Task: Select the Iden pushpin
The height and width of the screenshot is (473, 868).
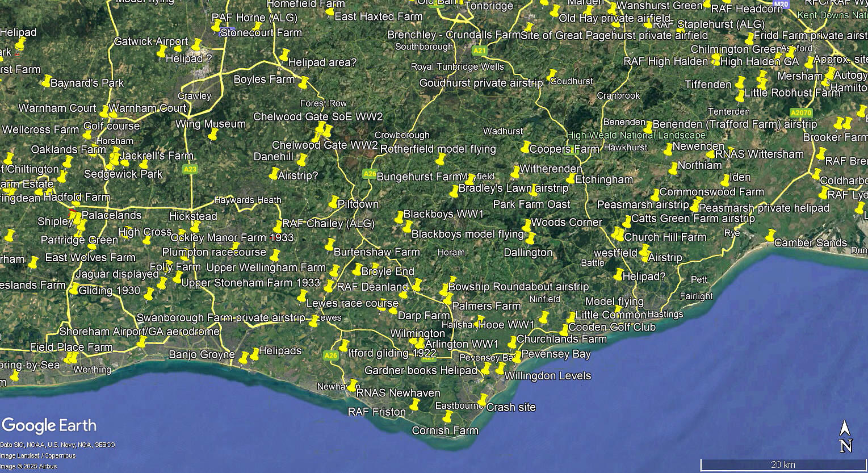Action: [x=725, y=181]
